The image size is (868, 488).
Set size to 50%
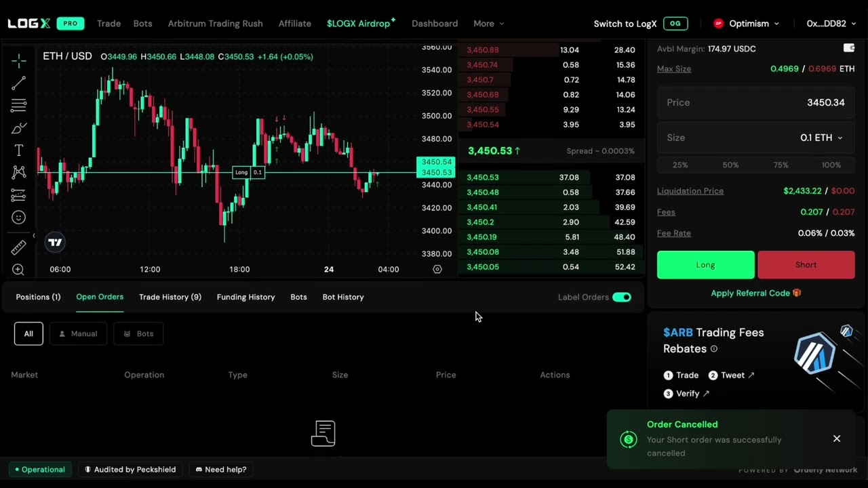coord(730,165)
